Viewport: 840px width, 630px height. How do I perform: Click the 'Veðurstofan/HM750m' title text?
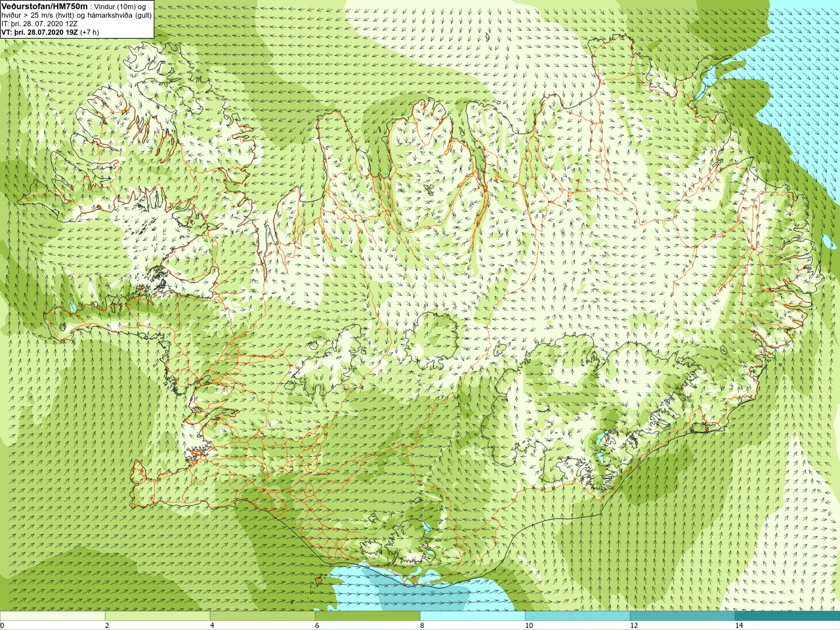click(45, 6)
